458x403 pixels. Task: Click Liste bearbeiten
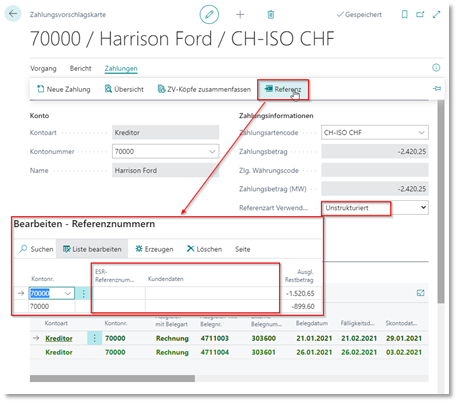click(92, 249)
